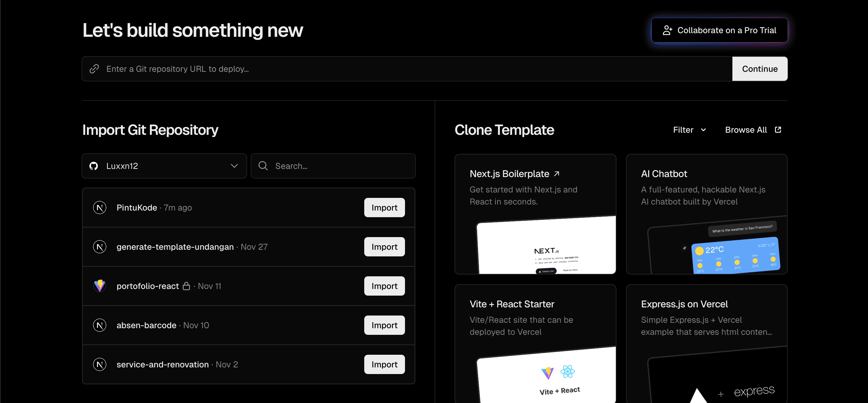This screenshot has height=403, width=868.
Task: Open the Luxxn12 account dropdown
Action: pos(164,166)
